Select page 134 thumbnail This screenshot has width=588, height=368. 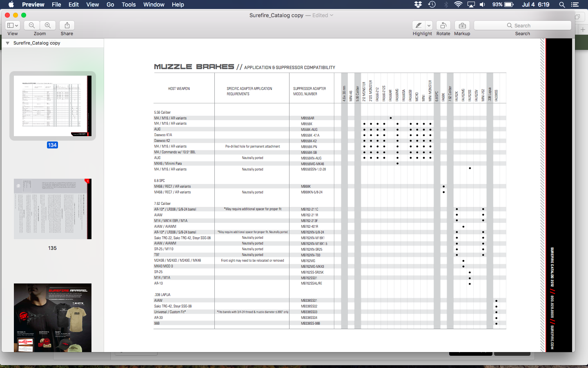pyautogui.click(x=53, y=106)
